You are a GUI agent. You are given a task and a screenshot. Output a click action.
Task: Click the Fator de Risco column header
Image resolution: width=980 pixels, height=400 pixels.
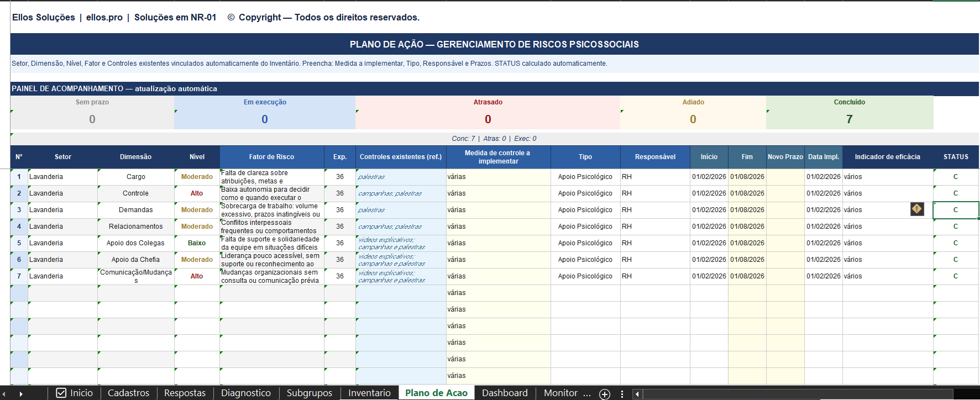tap(271, 157)
